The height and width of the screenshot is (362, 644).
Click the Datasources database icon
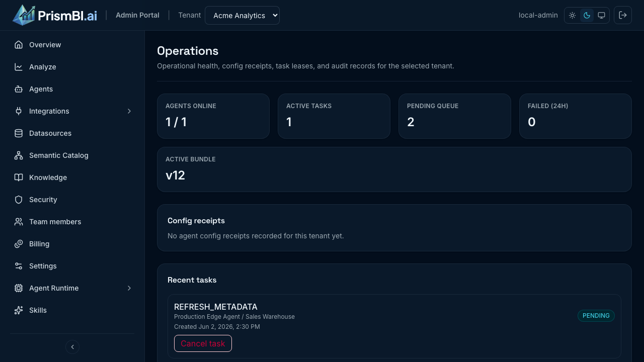point(19,133)
